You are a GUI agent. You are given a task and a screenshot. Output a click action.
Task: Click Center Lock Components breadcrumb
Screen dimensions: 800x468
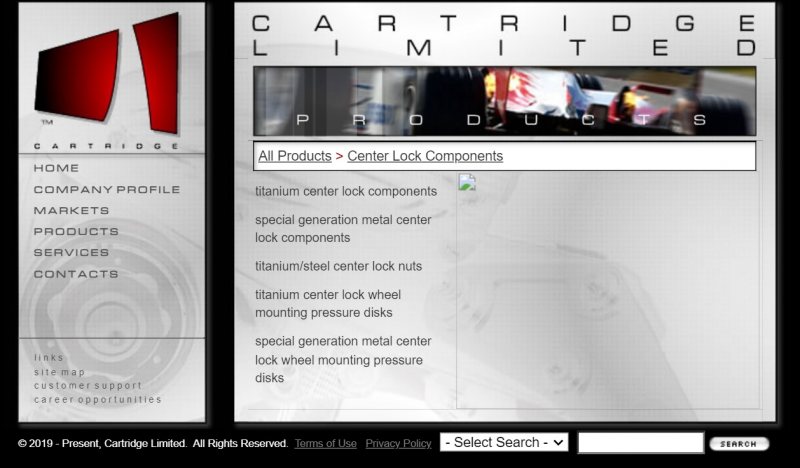425,156
